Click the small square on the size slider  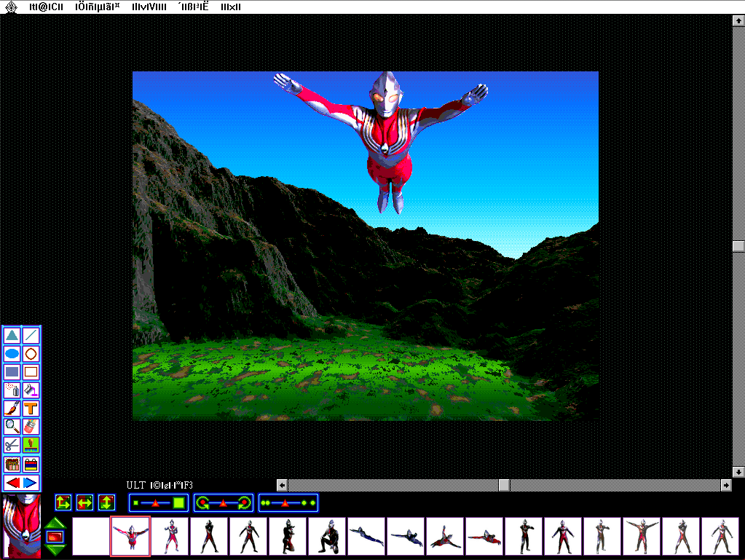(x=136, y=503)
